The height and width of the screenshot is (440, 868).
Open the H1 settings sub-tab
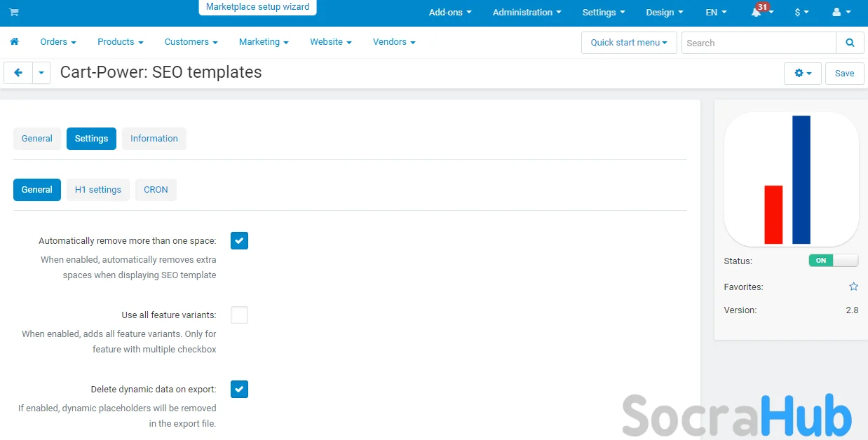click(98, 190)
